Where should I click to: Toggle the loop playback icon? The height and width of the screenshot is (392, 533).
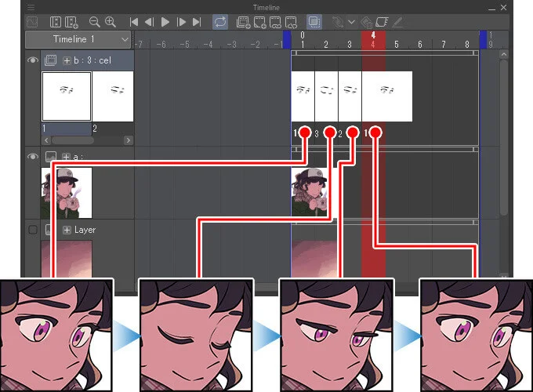coord(220,23)
